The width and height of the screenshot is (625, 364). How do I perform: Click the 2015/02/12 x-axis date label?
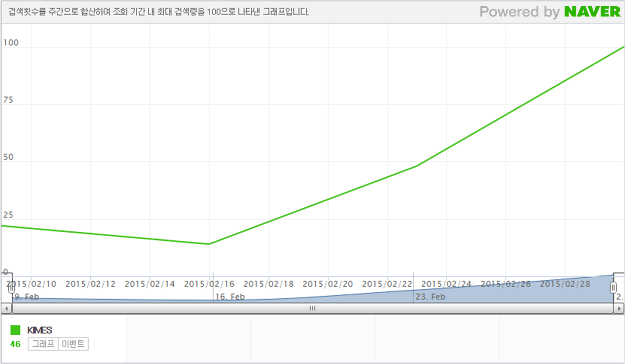pyautogui.click(x=91, y=284)
